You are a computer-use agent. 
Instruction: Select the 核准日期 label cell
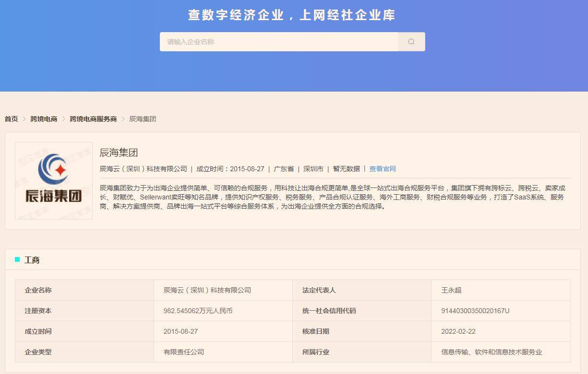point(362,331)
